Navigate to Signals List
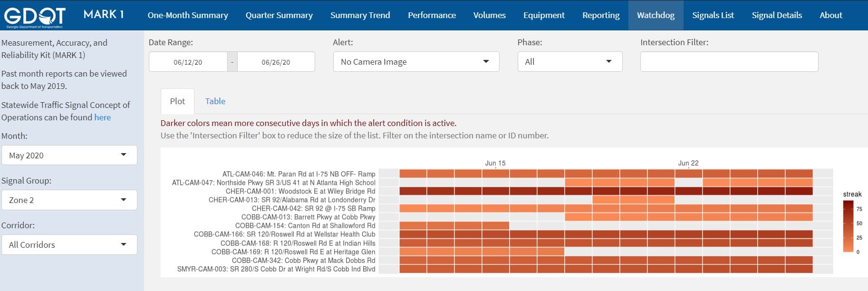868x291 pixels. (713, 15)
